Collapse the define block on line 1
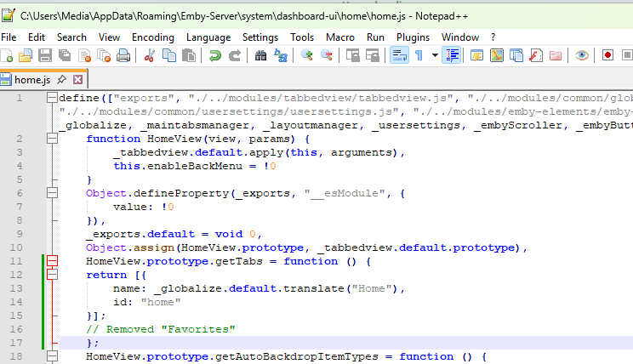Image resolution: width=633 pixels, height=364 pixels. (x=52, y=98)
